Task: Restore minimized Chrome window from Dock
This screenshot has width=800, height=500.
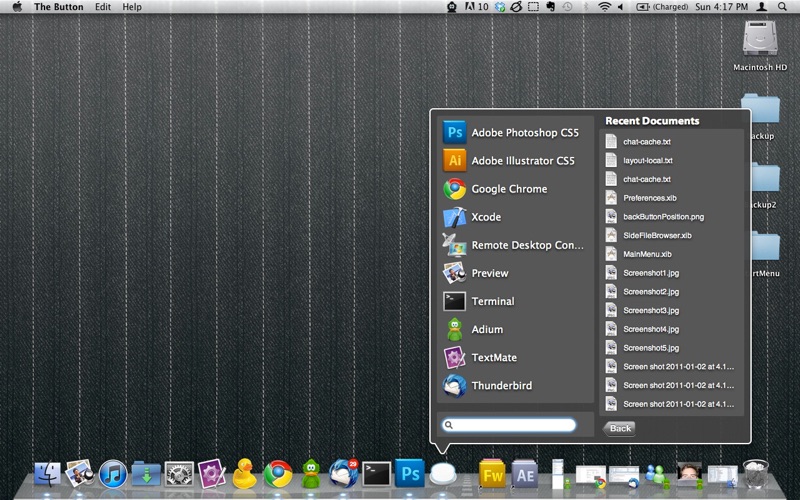Action: [x=590, y=476]
